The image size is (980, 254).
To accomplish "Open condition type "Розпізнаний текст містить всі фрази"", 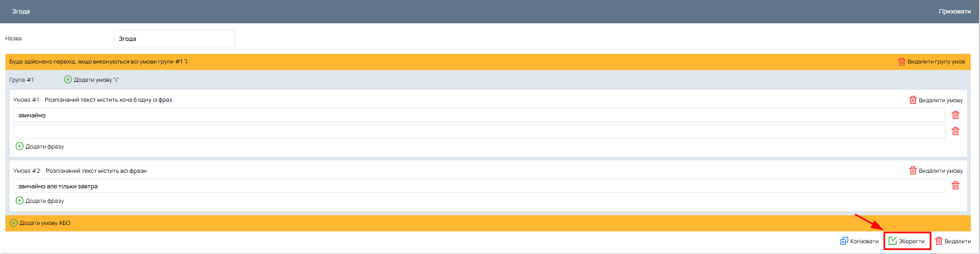I will pyautogui.click(x=96, y=171).
